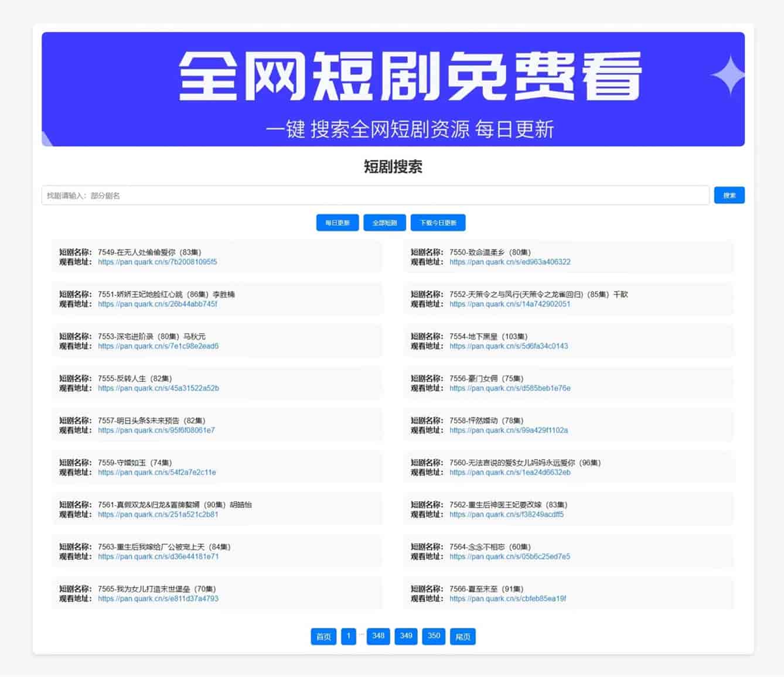The height and width of the screenshot is (677, 784).
Task: Click the 全网短剧免费看 banner image
Action: [393, 89]
